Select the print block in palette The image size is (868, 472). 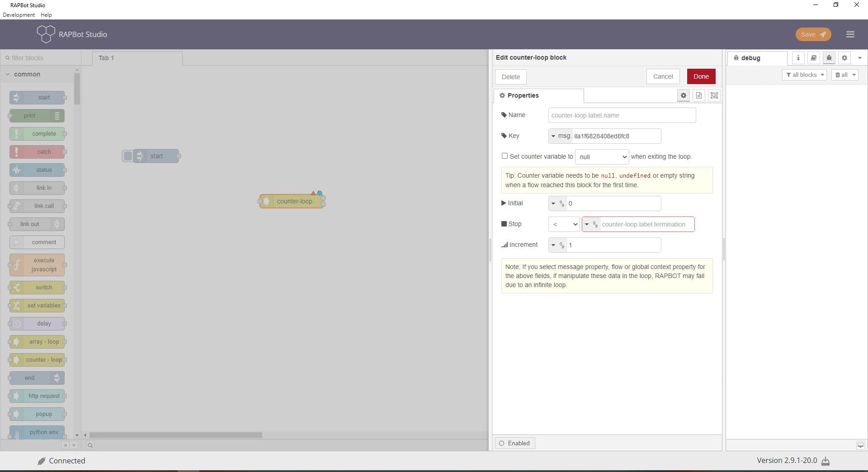[x=37, y=116]
